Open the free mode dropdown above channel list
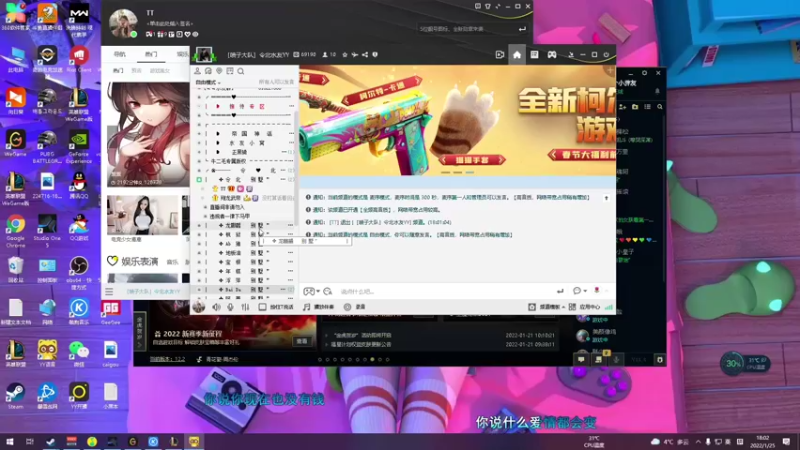This screenshot has width=800, height=450. pyautogui.click(x=208, y=82)
